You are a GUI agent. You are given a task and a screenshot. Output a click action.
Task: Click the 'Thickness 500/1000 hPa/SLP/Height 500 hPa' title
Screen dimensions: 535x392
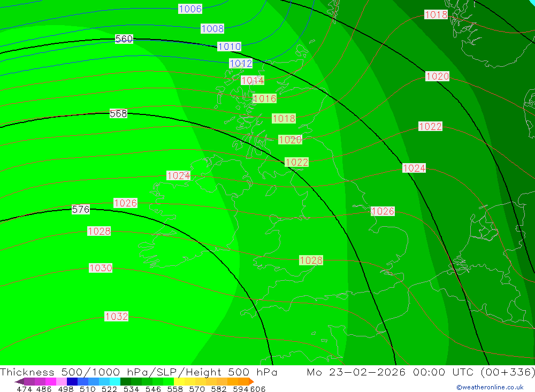click(x=139, y=372)
